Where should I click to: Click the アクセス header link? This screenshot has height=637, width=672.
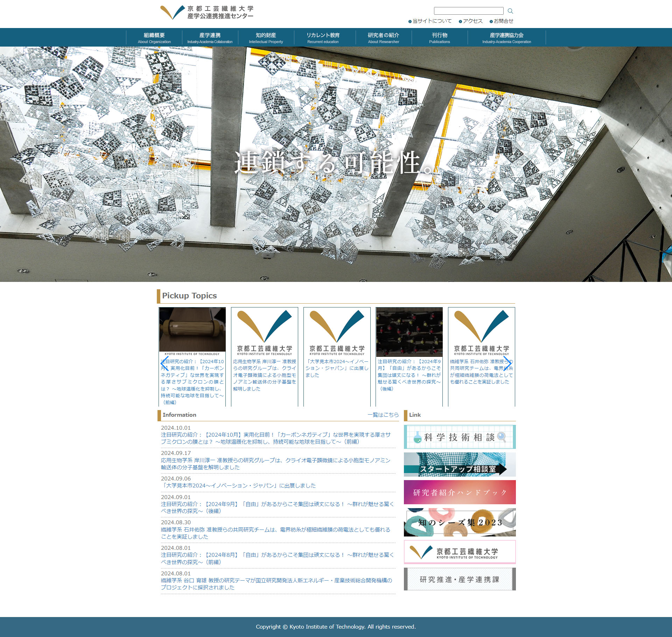tap(472, 21)
